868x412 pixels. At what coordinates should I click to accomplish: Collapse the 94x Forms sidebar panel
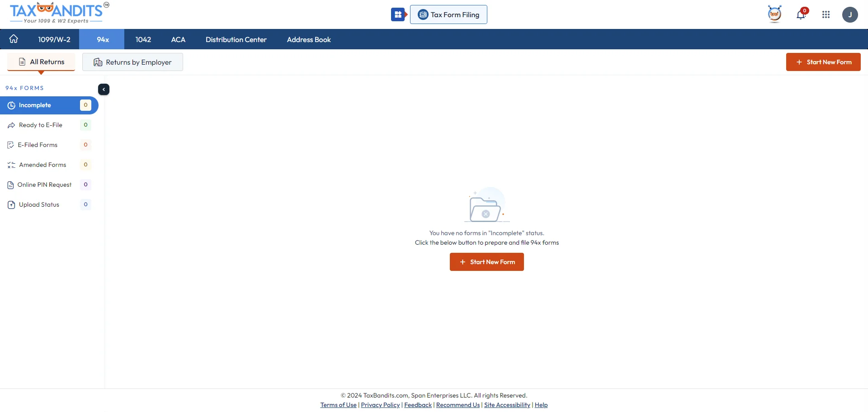[x=104, y=89]
